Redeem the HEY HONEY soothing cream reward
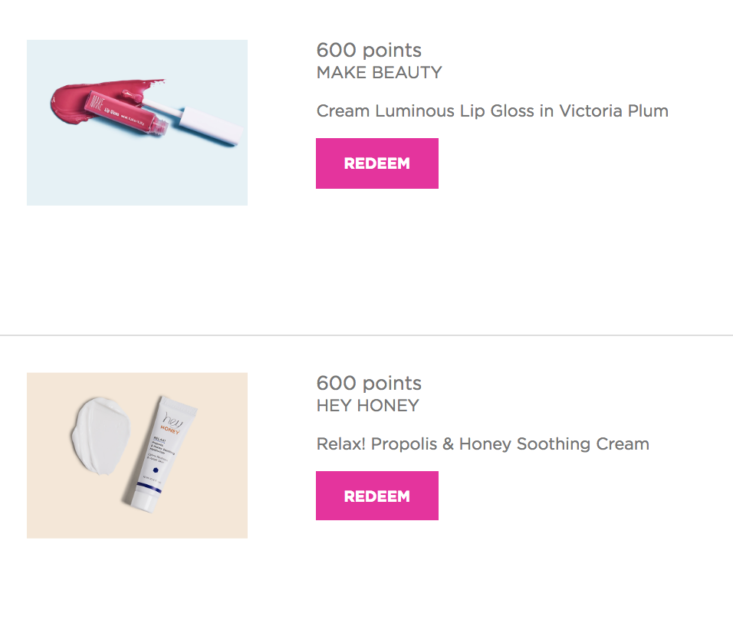The width and height of the screenshot is (733, 620). [377, 496]
